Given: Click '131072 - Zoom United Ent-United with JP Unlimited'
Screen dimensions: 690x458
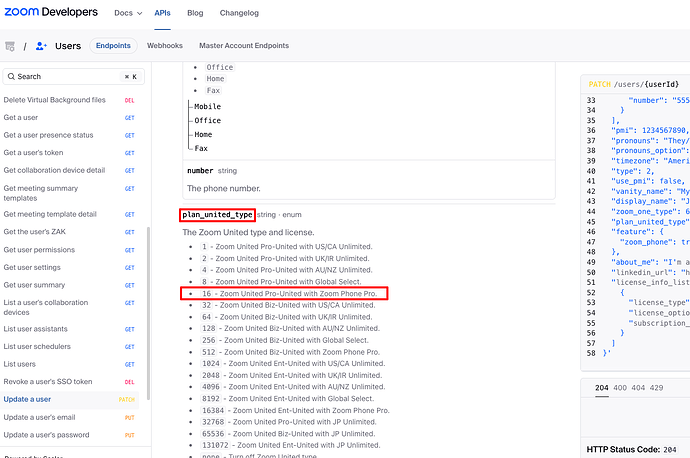Looking at the screenshot, I should (x=290, y=445).
